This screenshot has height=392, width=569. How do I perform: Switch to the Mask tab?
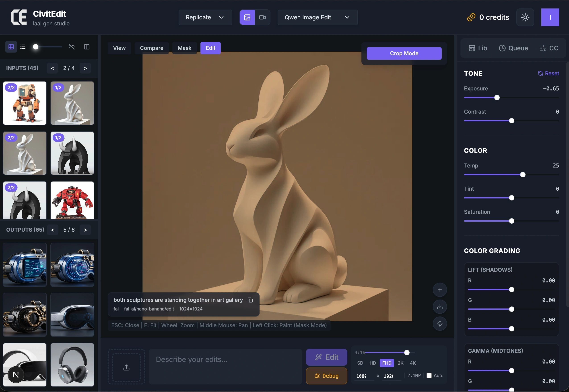pos(184,48)
